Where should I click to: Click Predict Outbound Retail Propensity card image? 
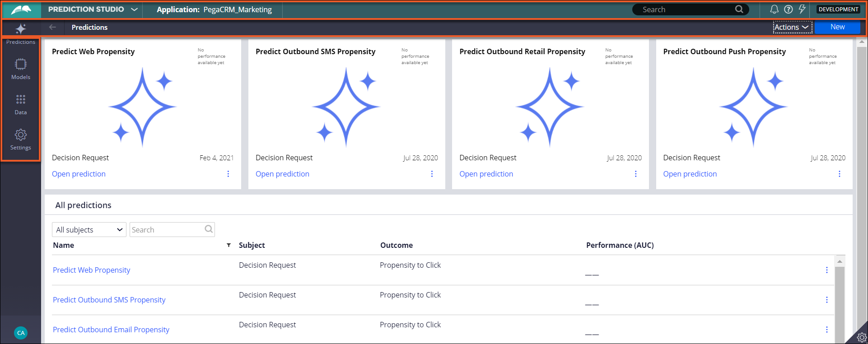coord(550,107)
